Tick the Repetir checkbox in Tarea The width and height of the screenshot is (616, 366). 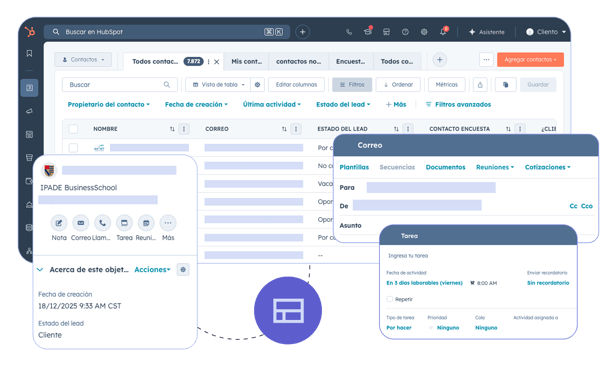pos(390,299)
